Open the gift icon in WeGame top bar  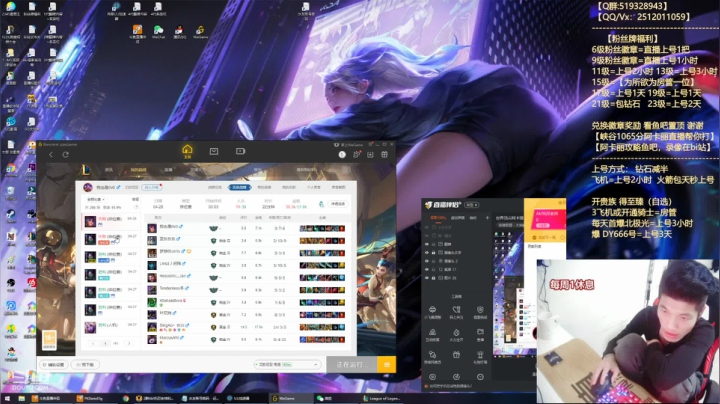pos(384,155)
